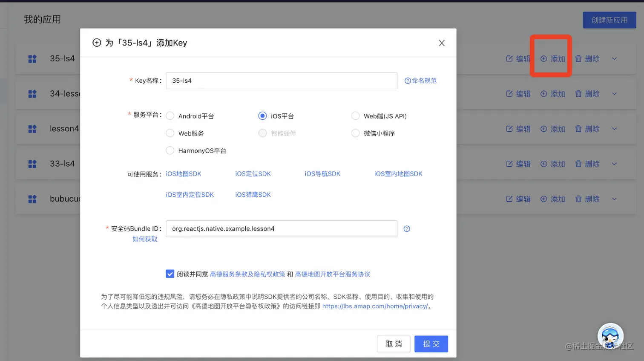Click the app grid icon in the last row
The height and width of the screenshot is (361, 644).
32,199
